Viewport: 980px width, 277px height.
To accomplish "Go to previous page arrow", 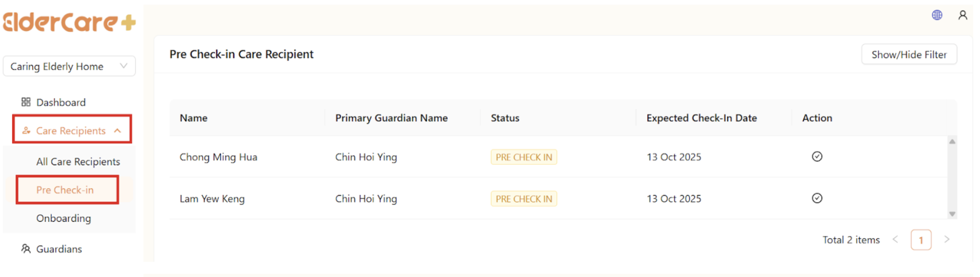I will coord(895,239).
